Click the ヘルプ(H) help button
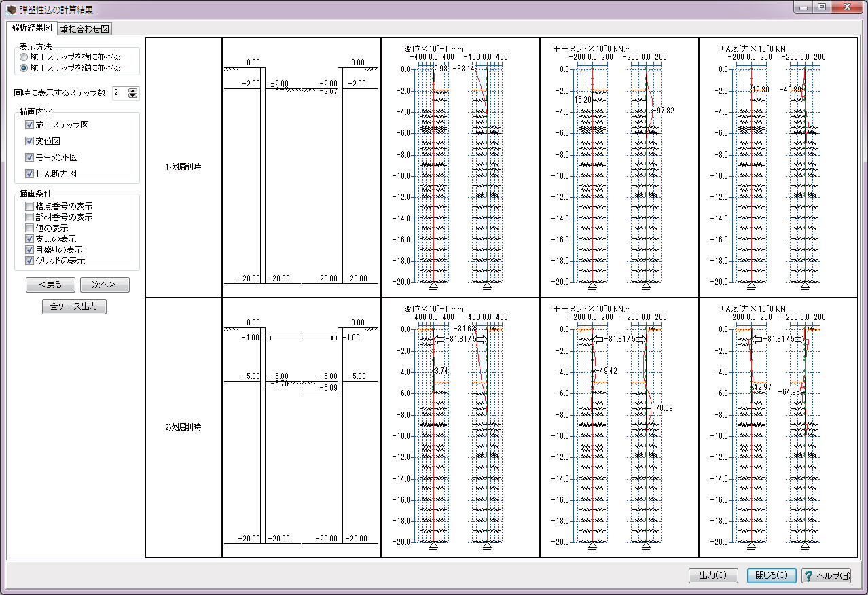 tap(826, 575)
